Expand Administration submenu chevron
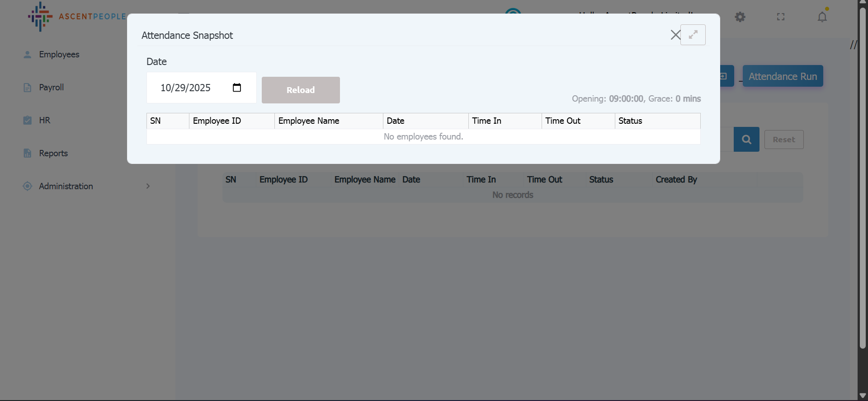868x401 pixels. click(x=148, y=186)
